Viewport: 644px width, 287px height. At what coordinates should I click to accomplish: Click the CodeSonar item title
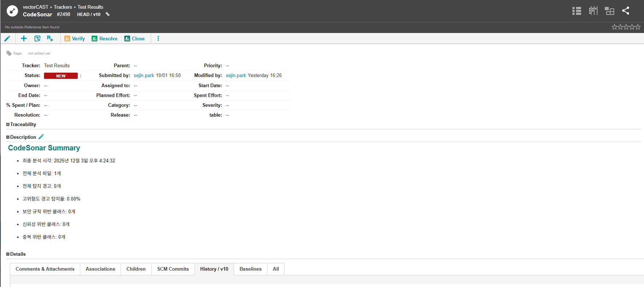[x=37, y=15]
